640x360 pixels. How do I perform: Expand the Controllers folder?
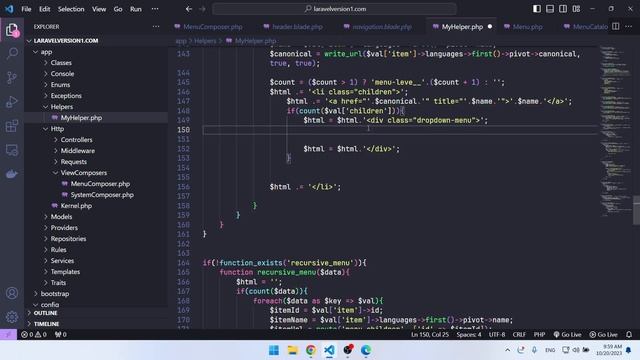coord(76,140)
